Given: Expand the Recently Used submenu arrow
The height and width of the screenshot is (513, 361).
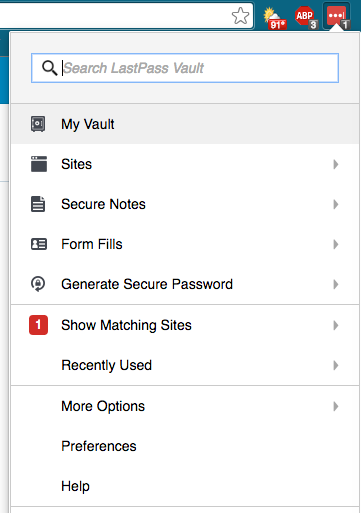Looking at the screenshot, I should 336,365.
